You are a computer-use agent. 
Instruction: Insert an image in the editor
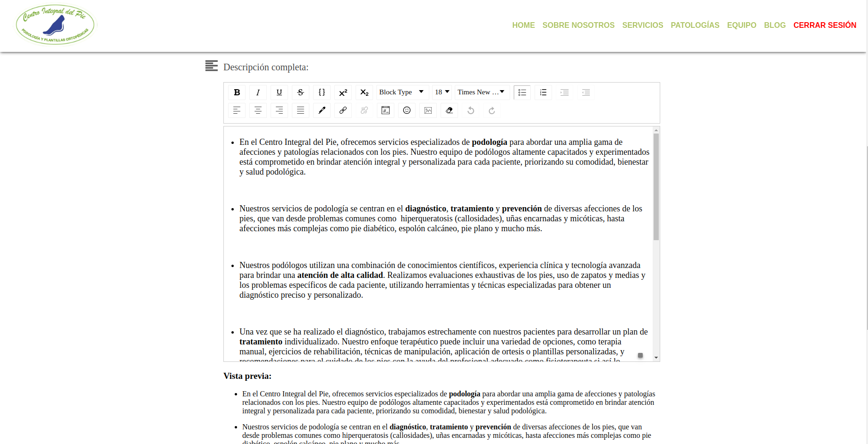click(428, 110)
